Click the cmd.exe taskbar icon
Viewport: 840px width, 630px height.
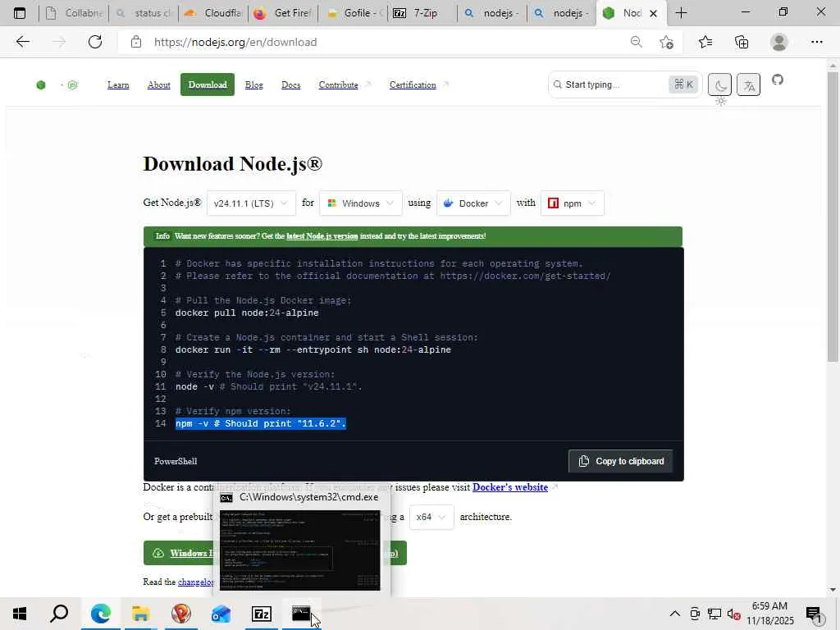click(301, 614)
